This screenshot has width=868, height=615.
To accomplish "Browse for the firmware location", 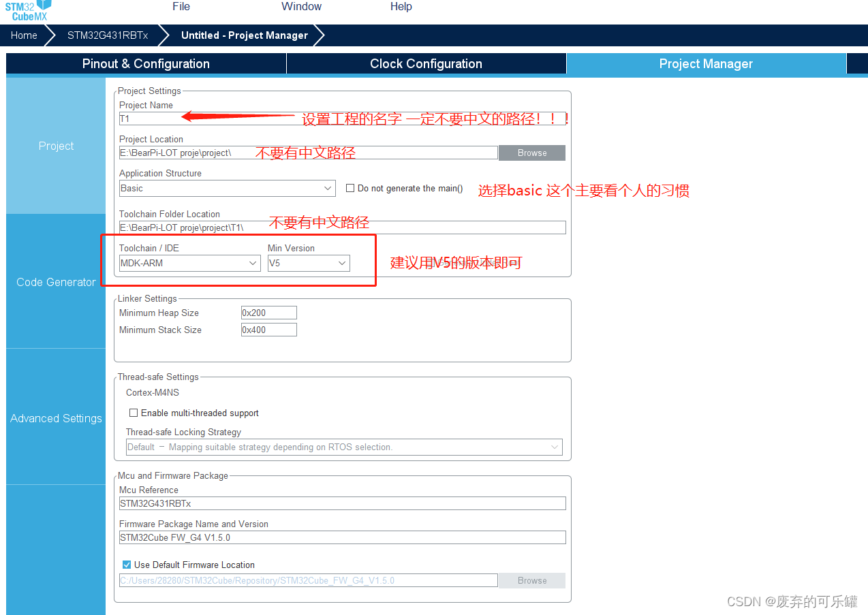I will coord(532,580).
